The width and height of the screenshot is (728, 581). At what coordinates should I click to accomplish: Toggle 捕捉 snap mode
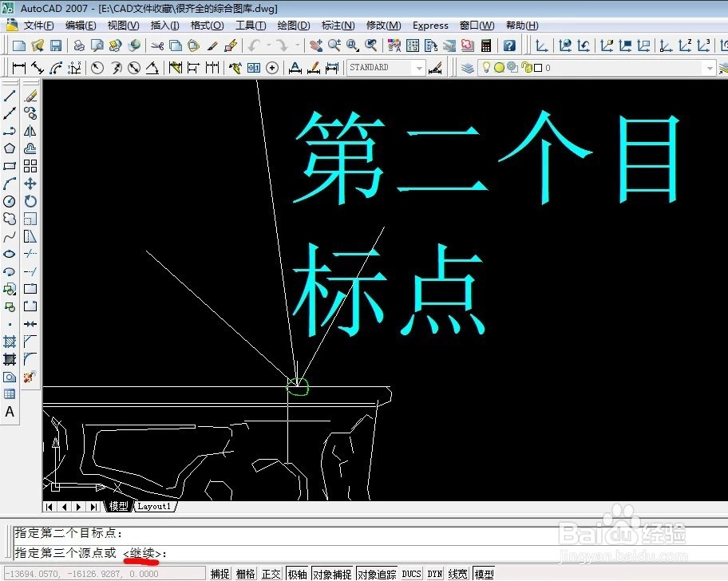click(x=220, y=574)
